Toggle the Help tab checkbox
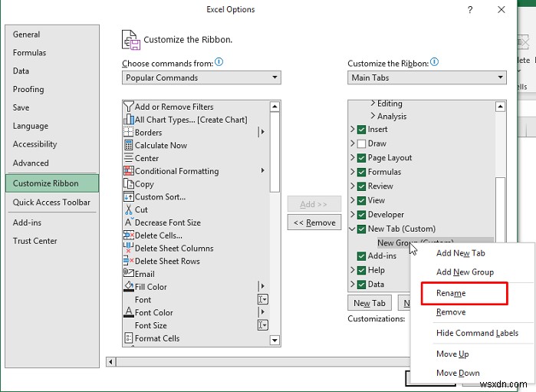The width and height of the screenshot is (536, 392). pos(361,270)
